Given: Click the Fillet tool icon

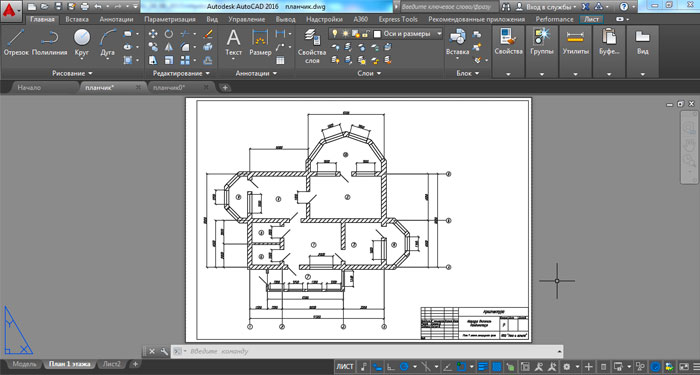Looking at the screenshot, I should point(185,47).
